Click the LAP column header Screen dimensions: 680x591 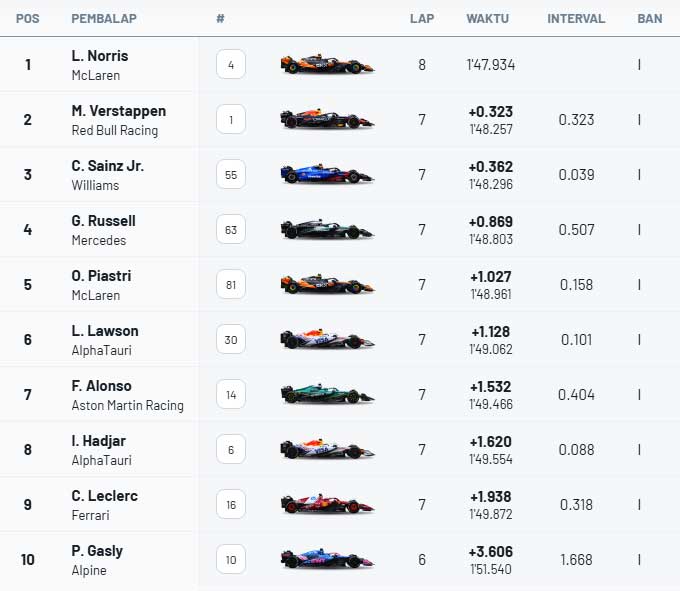421,18
